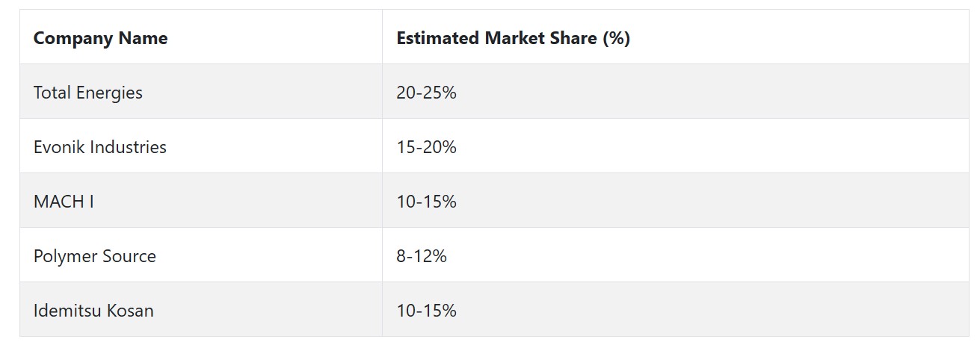This screenshot has width=980, height=345.
Task: Click the Estimated Market Share (%) header
Action: point(513,38)
